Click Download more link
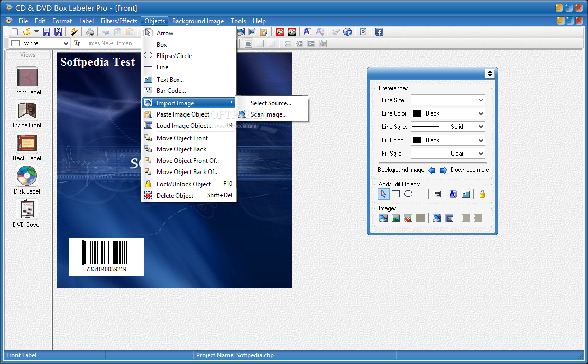 point(470,170)
